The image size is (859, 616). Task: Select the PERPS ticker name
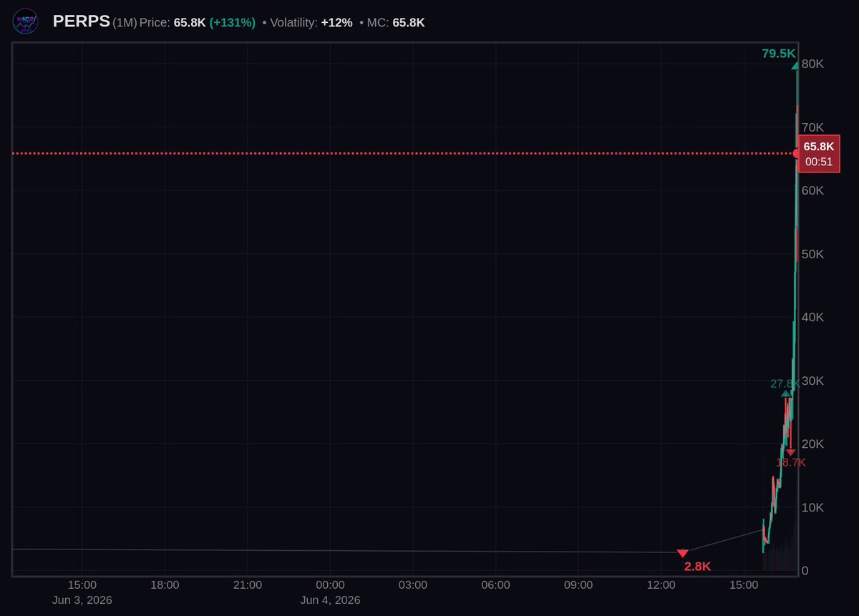82,22
